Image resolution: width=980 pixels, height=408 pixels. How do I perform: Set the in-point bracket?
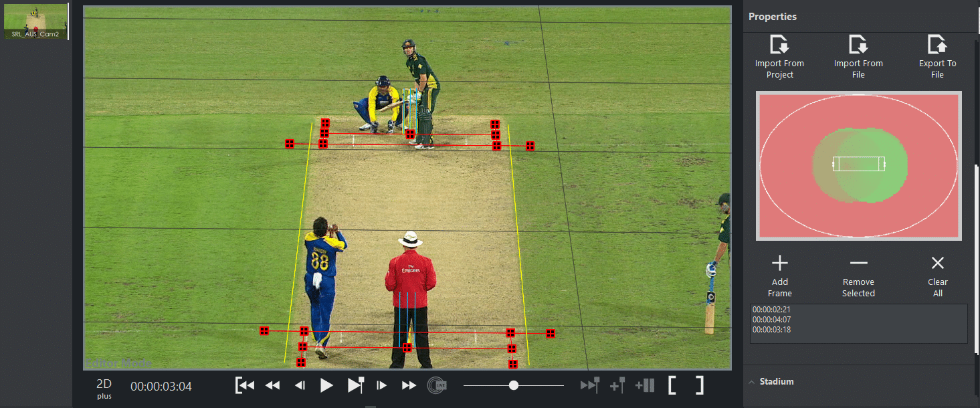point(672,385)
